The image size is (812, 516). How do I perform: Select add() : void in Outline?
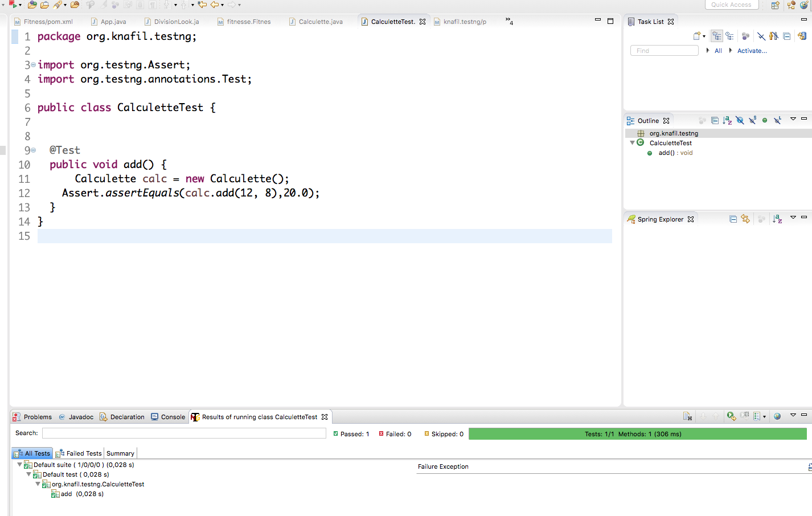click(x=675, y=153)
